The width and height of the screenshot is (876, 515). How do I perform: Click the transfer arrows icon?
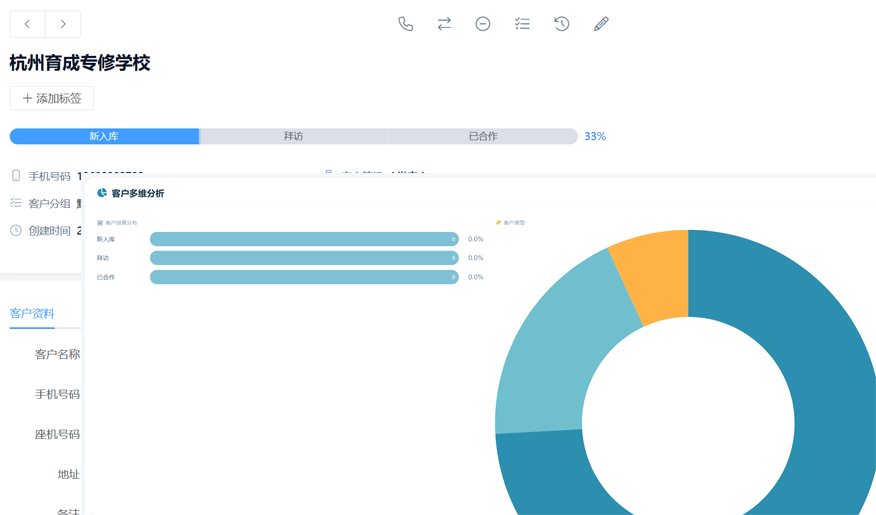(444, 24)
